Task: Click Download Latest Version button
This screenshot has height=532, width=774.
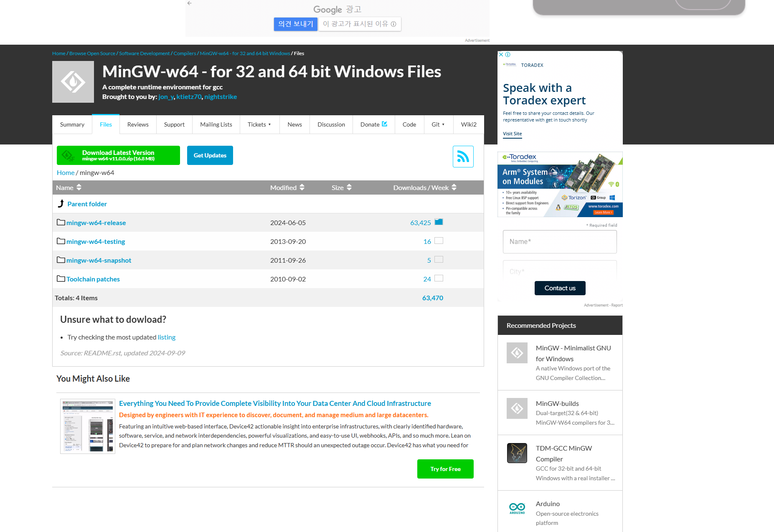Action: pyautogui.click(x=118, y=155)
